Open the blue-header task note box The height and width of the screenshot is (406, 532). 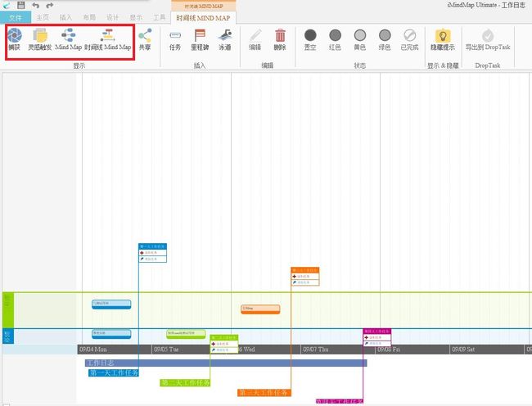coord(153,253)
